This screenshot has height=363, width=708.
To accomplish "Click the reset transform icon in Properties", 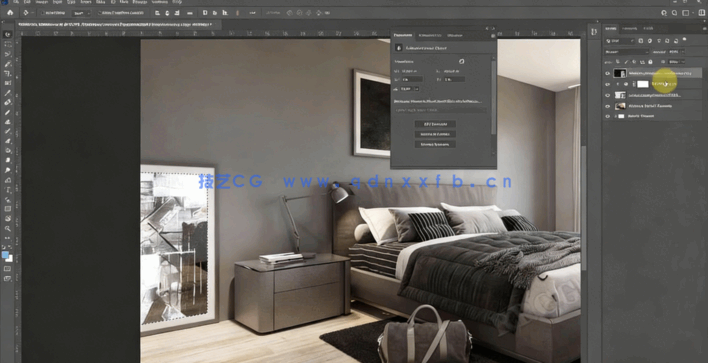I will pyautogui.click(x=461, y=61).
